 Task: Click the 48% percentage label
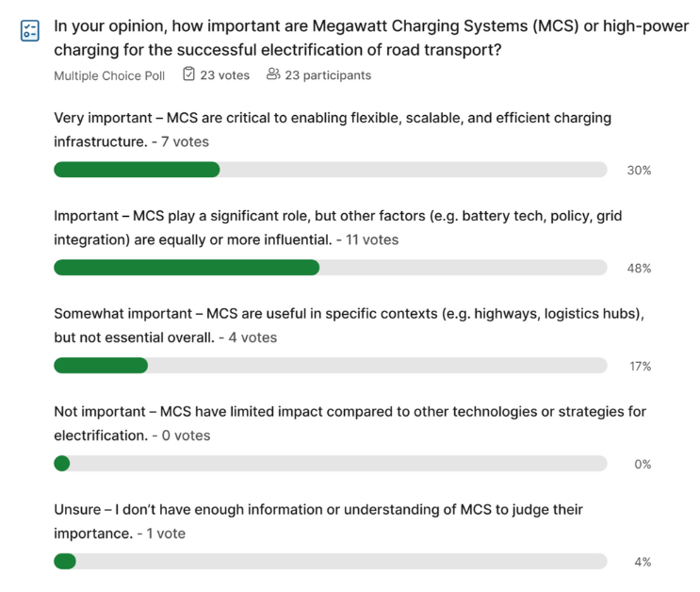coord(639,268)
